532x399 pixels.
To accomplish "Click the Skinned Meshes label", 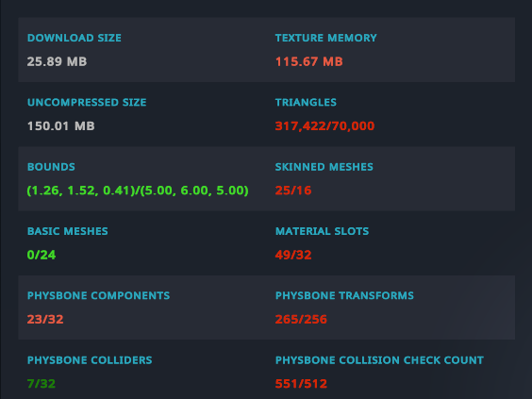I will coord(324,167).
